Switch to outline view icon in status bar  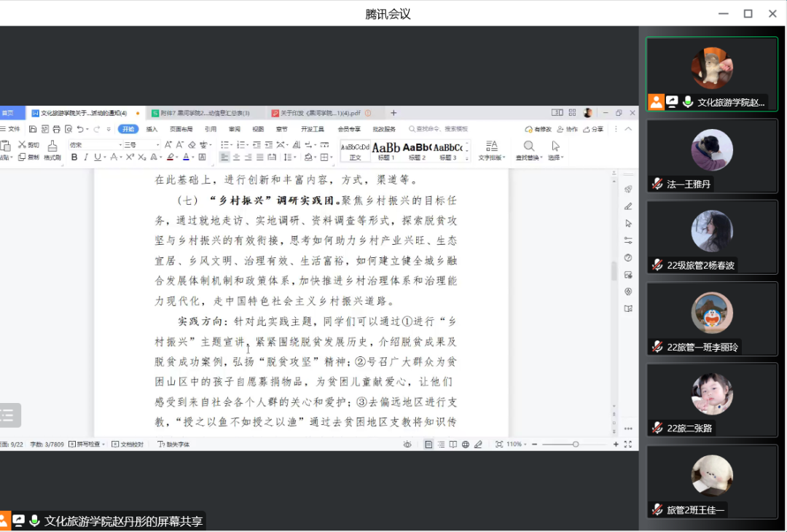tap(441, 444)
